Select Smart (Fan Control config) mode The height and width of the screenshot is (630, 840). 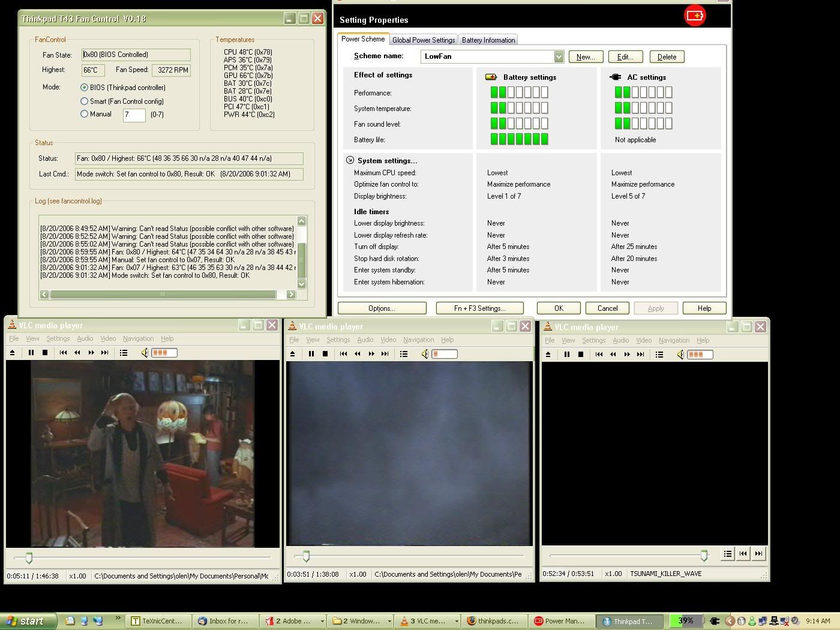(x=85, y=101)
